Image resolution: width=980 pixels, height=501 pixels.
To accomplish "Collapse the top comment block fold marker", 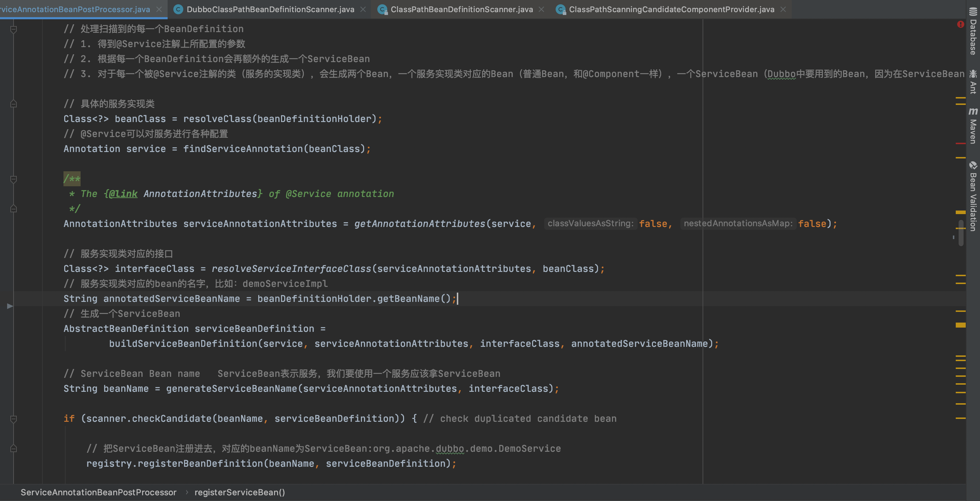I will point(13,29).
